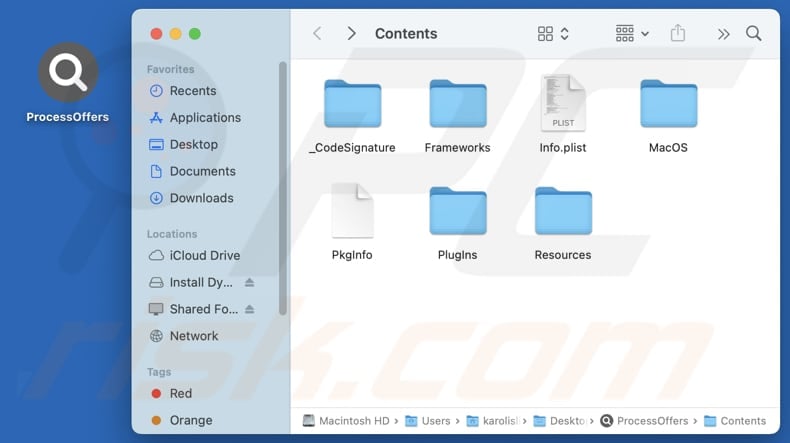Eject the Install Dy... volume
The image size is (790, 443).
pyautogui.click(x=249, y=283)
